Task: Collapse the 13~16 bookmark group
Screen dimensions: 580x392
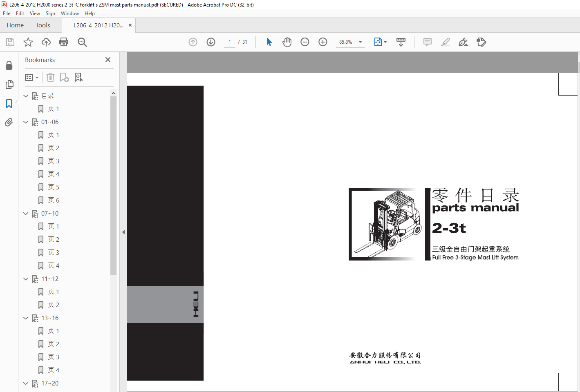Action: [x=26, y=318]
